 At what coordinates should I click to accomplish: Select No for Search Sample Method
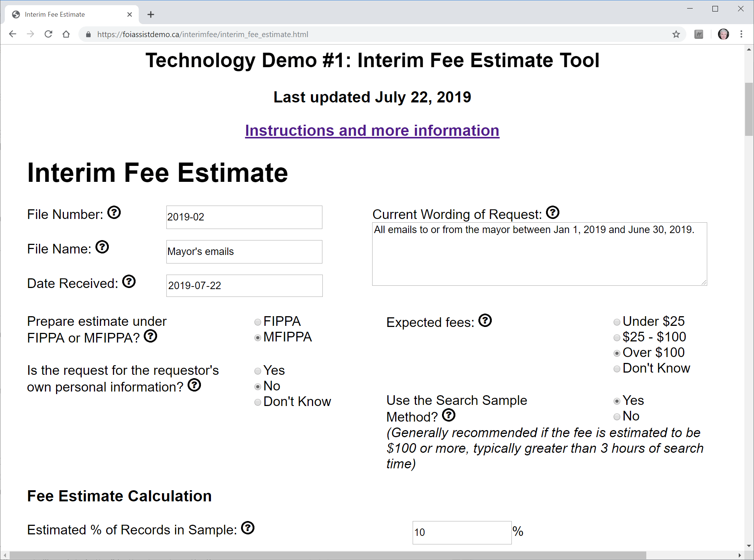click(x=617, y=417)
